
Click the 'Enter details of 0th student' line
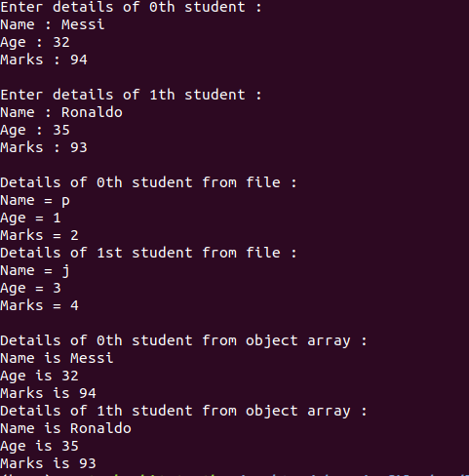click(x=131, y=7)
